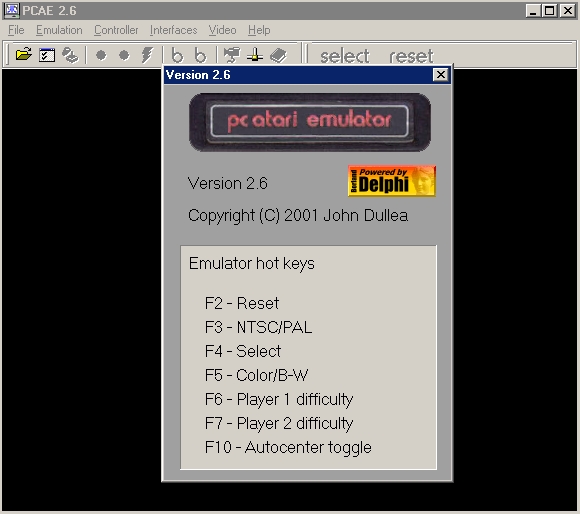This screenshot has width=580, height=514.
Task: Maximize the PCAE 2.6 window
Action: coord(550,10)
